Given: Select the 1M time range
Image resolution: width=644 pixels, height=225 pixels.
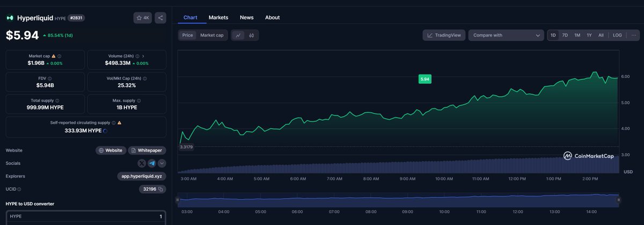Looking at the screenshot, I should point(577,35).
